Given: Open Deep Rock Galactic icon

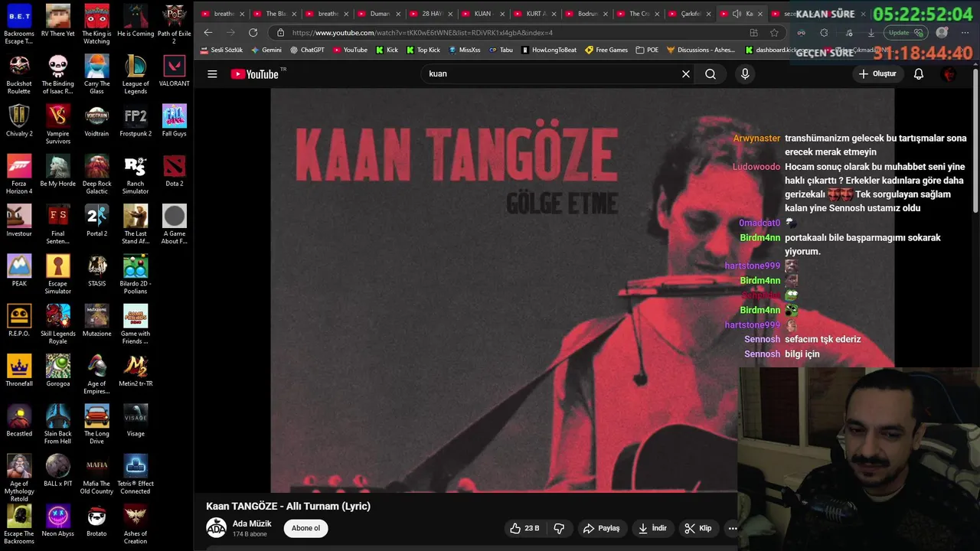Looking at the screenshot, I should [96, 174].
